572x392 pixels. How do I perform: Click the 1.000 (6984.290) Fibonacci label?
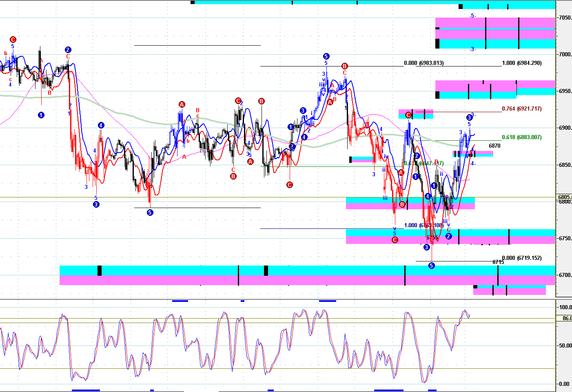[x=521, y=63]
